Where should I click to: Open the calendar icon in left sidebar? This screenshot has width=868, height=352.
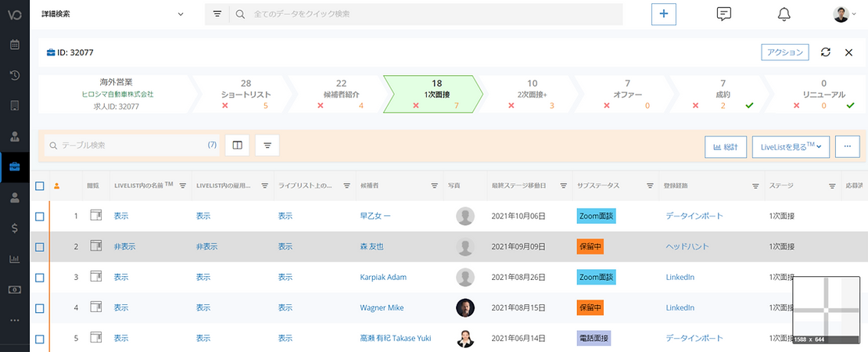click(14, 45)
